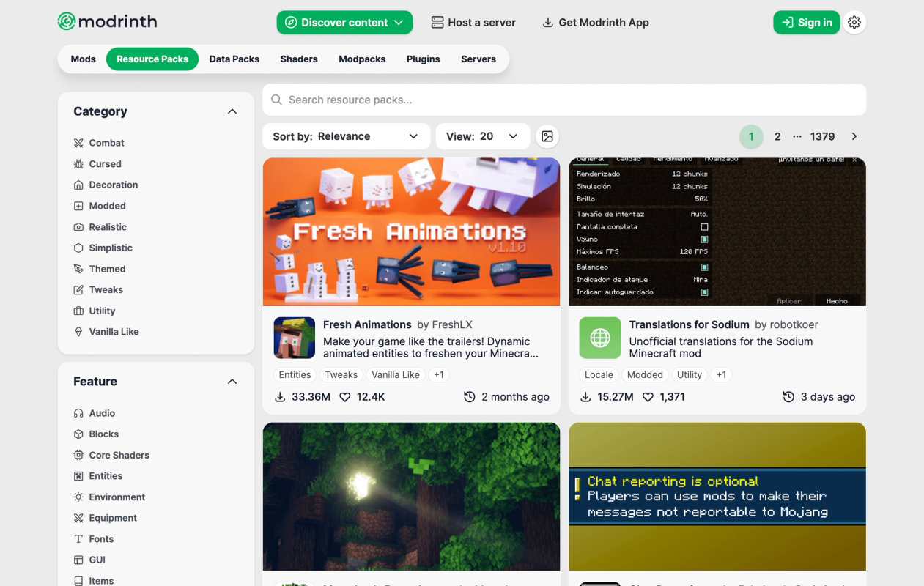Switch to the Data Packs tab
Screen dimensions: 924x586
coord(234,59)
